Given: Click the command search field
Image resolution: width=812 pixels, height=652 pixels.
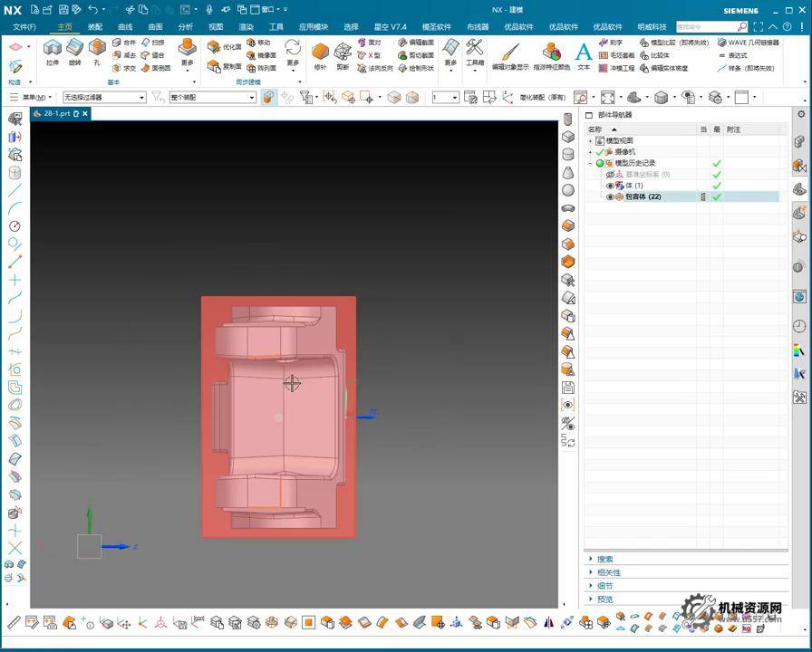Looking at the screenshot, I should pos(706,27).
